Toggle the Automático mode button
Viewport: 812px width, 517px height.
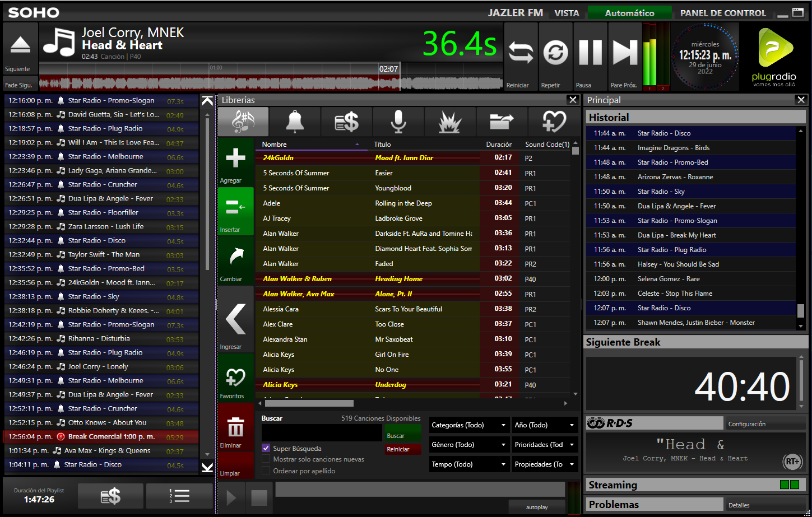point(629,13)
